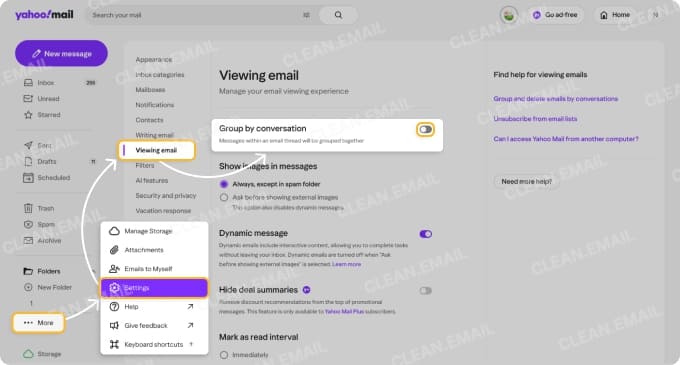The height and width of the screenshot is (365, 680).
Task: Toggle Group by conversation switch
Action: click(x=425, y=130)
